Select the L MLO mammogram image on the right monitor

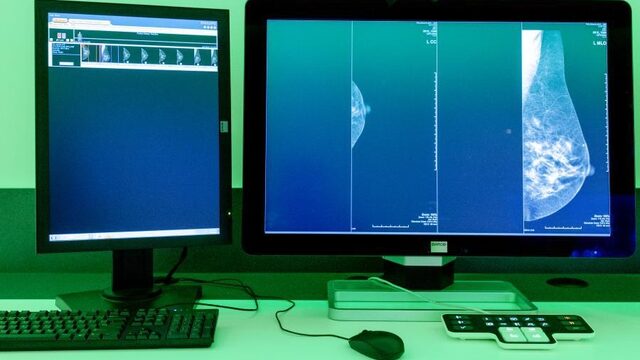click(558, 127)
